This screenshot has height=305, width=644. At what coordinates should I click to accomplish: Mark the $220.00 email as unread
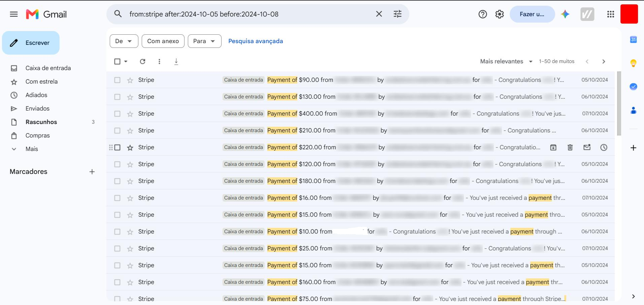(x=587, y=147)
